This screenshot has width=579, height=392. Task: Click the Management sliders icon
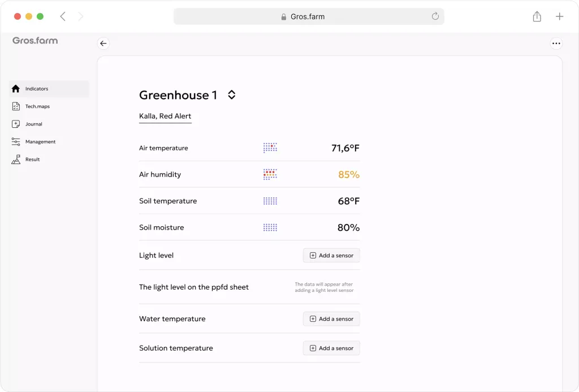[x=15, y=141]
